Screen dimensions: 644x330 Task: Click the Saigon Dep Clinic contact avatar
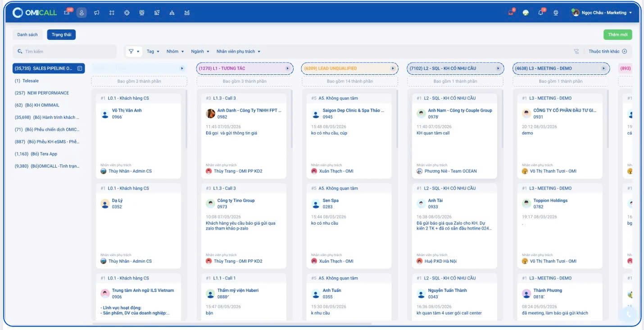(316, 114)
